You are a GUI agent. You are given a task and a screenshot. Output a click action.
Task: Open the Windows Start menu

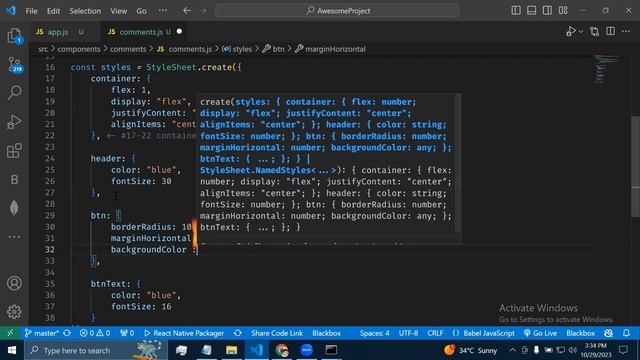pos(12,350)
